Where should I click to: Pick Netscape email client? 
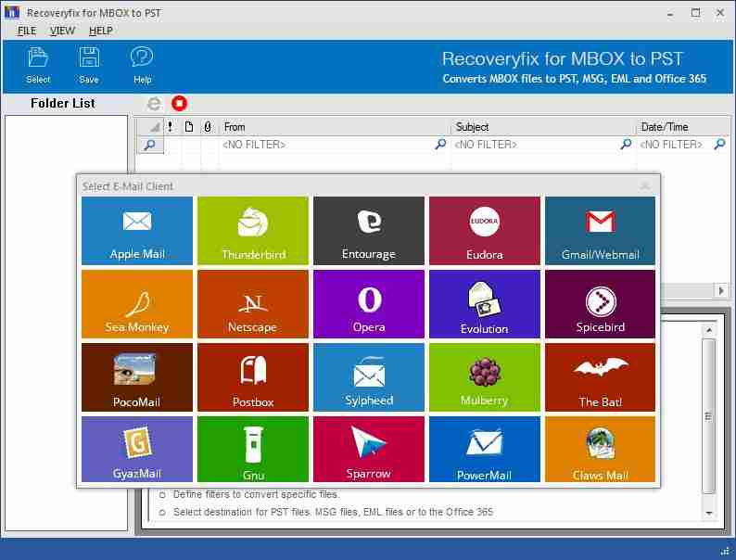click(x=253, y=304)
